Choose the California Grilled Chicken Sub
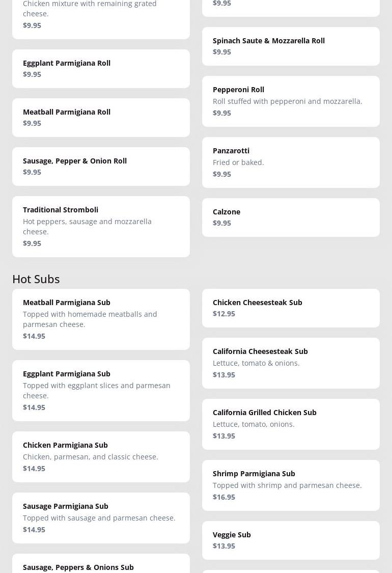Screen dimensions: 392x573 (291, 424)
